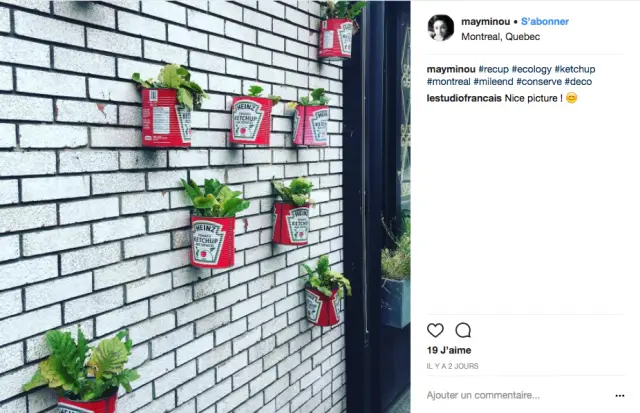Open comments via the speech bubble icon
The width and height of the screenshot is (640, 413).
coord(463,330)
